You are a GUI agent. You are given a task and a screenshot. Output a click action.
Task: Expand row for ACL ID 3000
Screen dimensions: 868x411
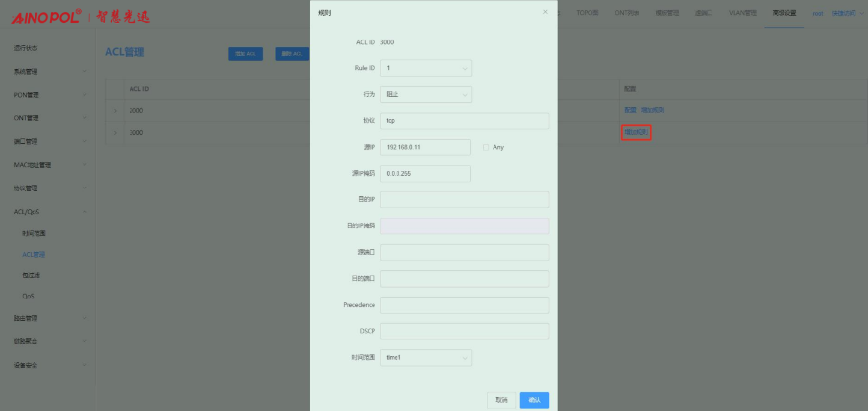115,132
